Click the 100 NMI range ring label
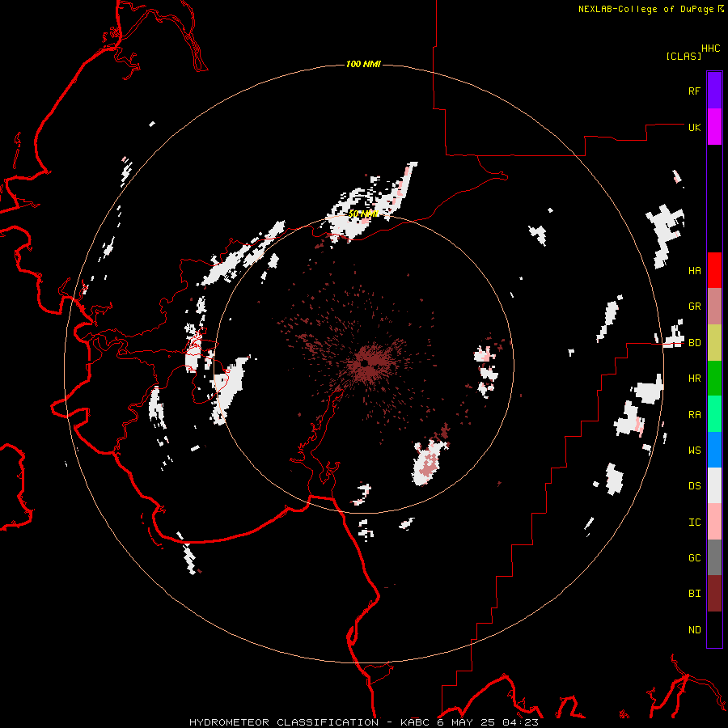This screenshot has width=728, height=728. (x=363, y=64)
